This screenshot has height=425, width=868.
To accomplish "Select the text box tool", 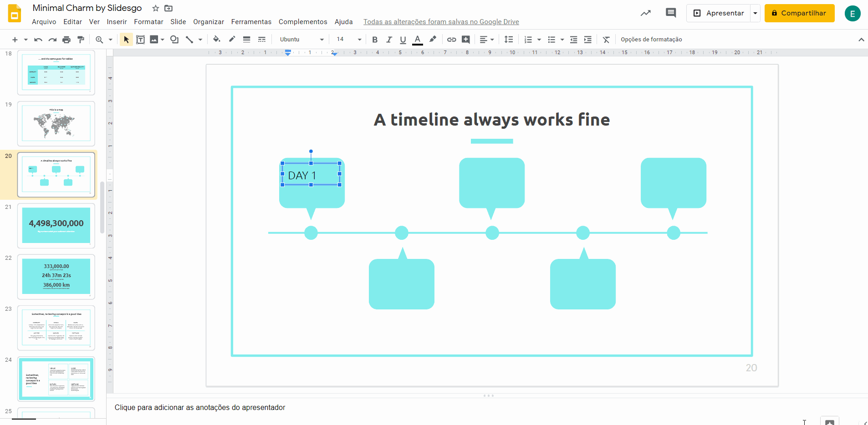I will (x=140, y=40).
